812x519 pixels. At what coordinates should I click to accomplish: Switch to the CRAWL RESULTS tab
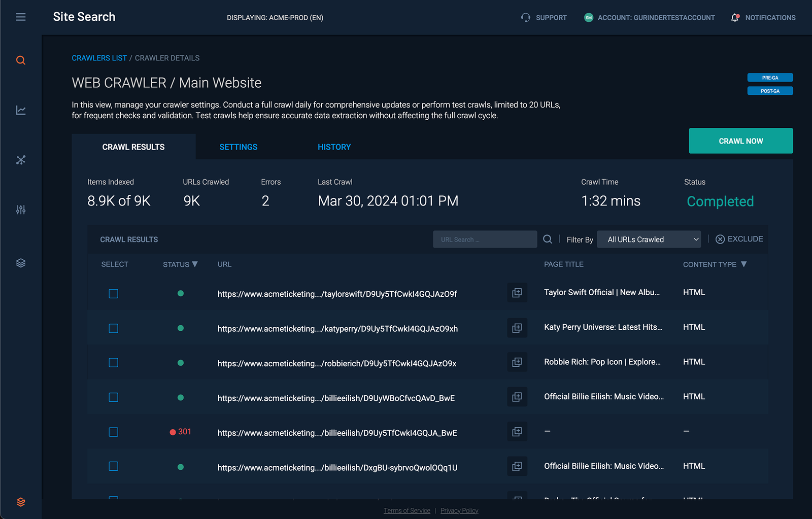(133, 147)
